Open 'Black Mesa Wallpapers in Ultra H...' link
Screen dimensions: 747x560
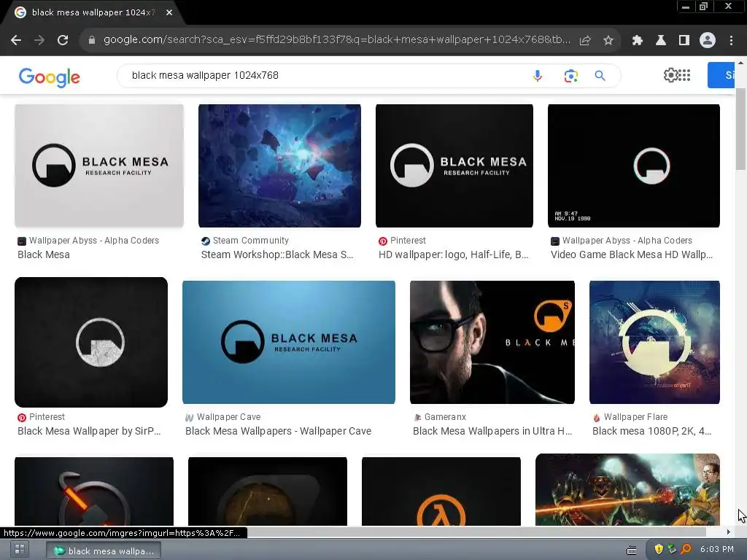point(492,431)
